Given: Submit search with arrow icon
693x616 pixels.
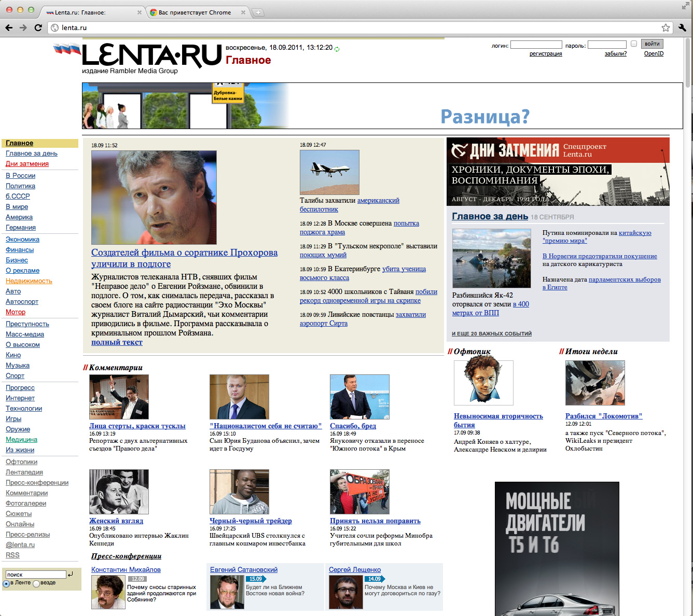Looking at the screenshot, I should [71, 574].
